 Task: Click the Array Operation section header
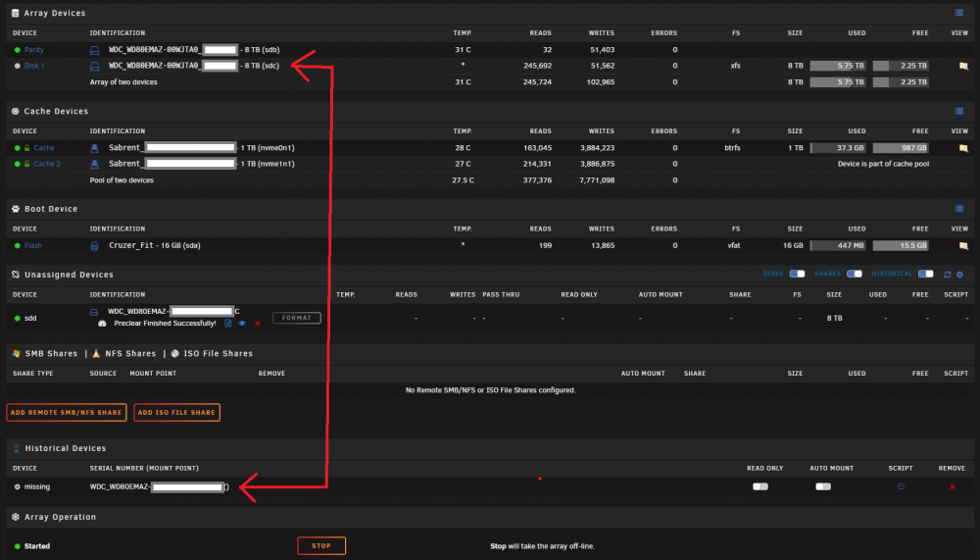pos(60,517)
